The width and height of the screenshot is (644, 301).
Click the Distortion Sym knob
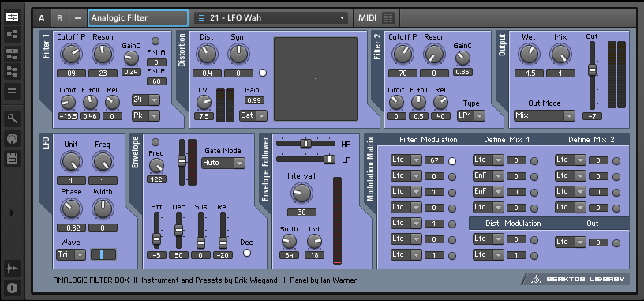pos(238,54)
